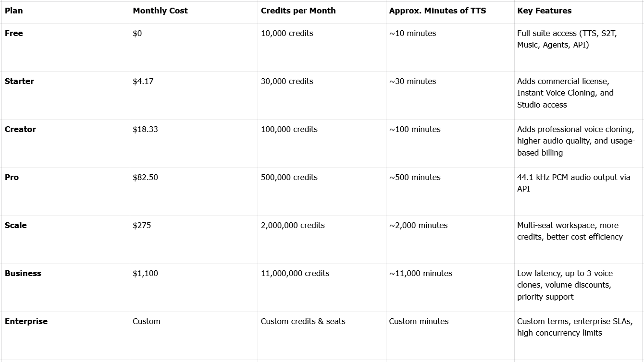The image size is (644, 362).
Task: Select the Enterprise plan name cell
Action: point(26,321)
